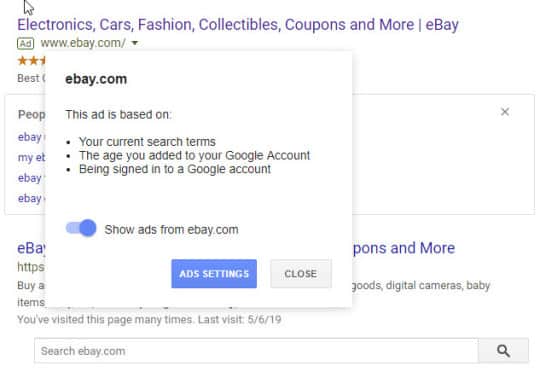Select the my ebay related search link
Image resolution: width=540 pixels, height=377 pixels.
point(31,157)
